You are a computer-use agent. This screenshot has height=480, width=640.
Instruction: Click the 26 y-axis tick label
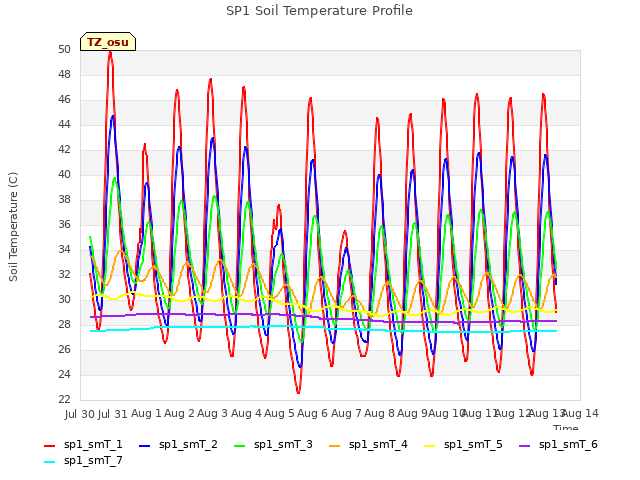tap(64, 349)
